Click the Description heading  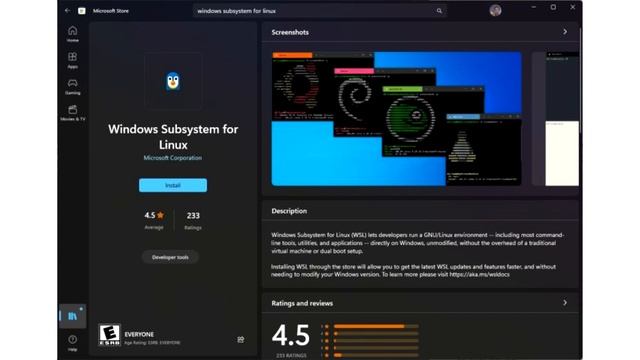[289, 211]
